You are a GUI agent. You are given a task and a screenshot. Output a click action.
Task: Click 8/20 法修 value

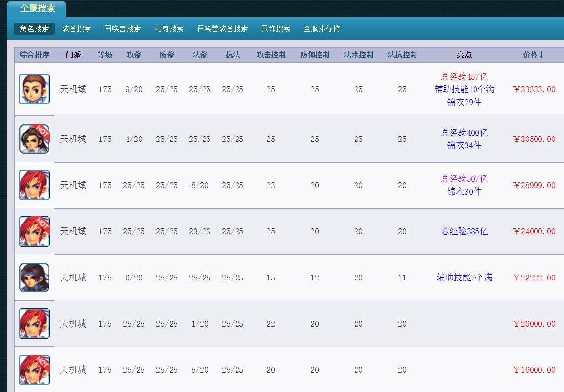pos(200,185)
